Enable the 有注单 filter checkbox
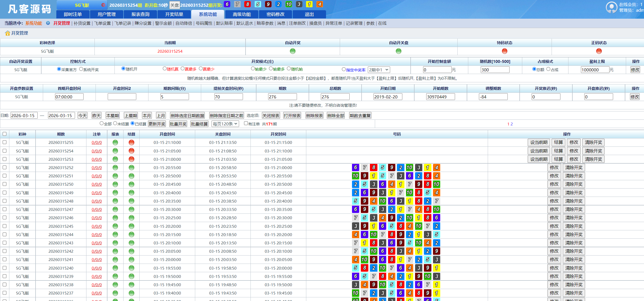Image resolution: width=644 pixels, height=301 pixels. point(246,124)
